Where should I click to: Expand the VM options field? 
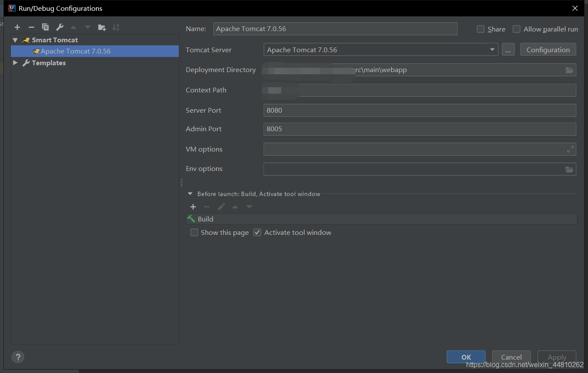[x=570, y=149]
